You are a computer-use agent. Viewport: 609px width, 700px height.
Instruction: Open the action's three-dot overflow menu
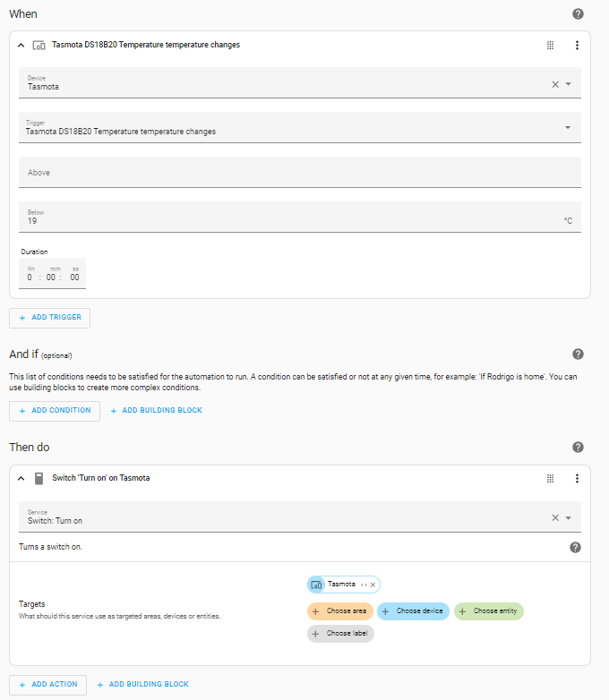point(577,478)
